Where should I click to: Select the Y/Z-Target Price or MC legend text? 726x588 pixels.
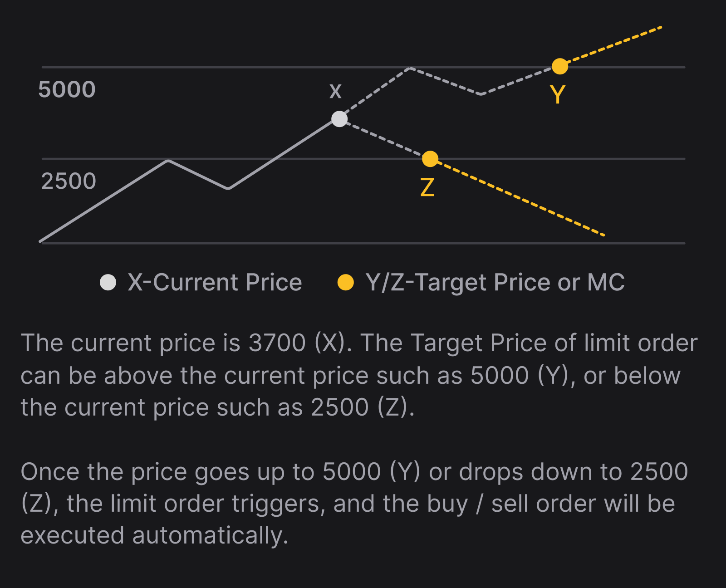[x=495, y=282]
